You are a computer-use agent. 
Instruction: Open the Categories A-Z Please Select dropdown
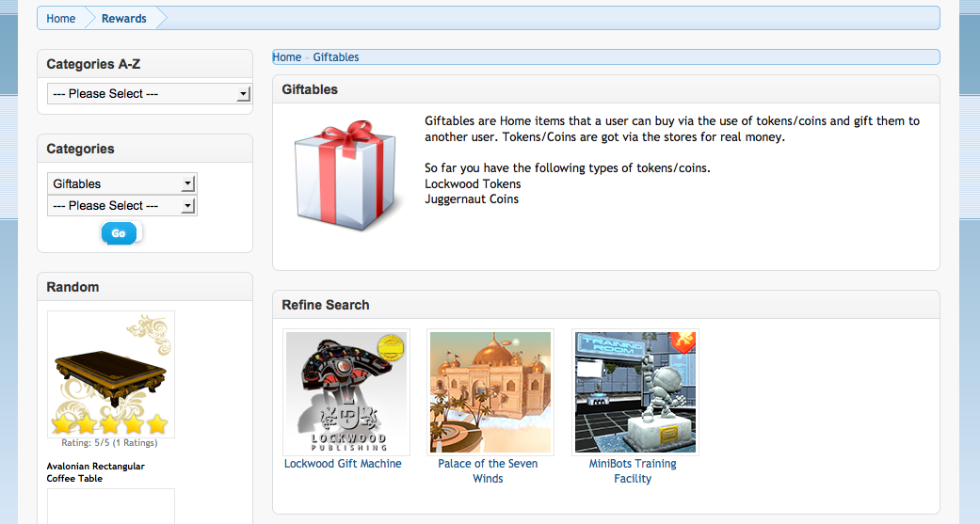point(149,94)
